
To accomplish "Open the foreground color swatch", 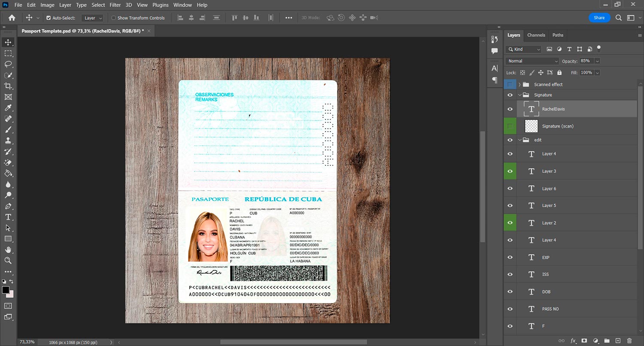I will click(6, 290).
